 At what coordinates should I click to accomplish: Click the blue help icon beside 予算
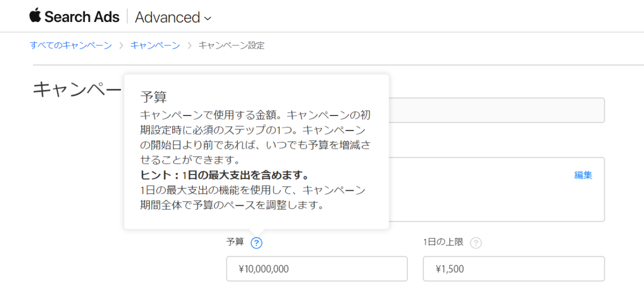[x=257, y=243]
